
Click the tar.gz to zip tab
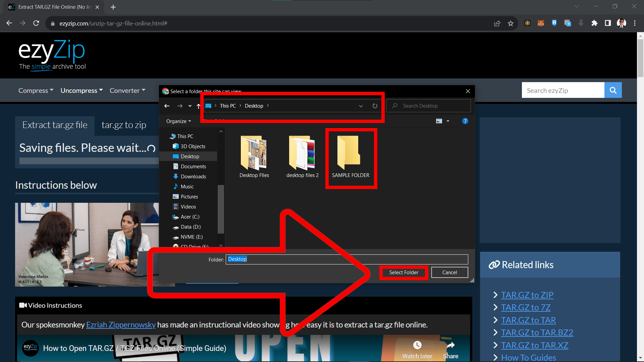(x=122, y=125)
